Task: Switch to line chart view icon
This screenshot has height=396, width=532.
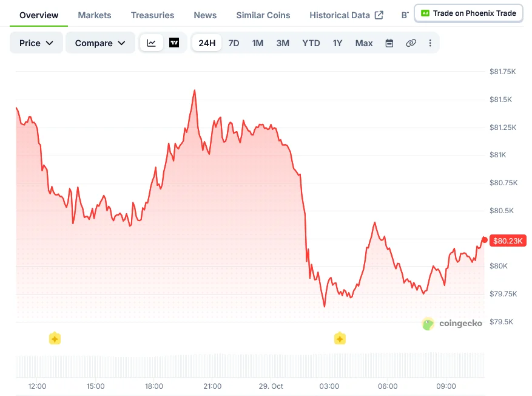Action: 151,43
